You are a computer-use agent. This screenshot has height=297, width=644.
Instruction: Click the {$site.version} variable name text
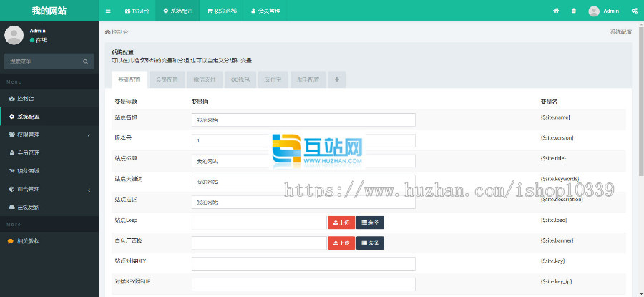(557, 137)
